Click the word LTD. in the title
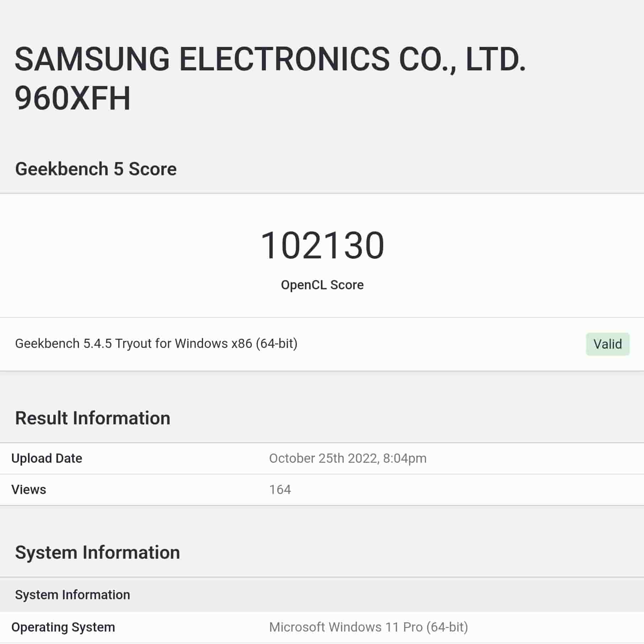Viewport: 644px width, 644px height. (x=495, y=59)
